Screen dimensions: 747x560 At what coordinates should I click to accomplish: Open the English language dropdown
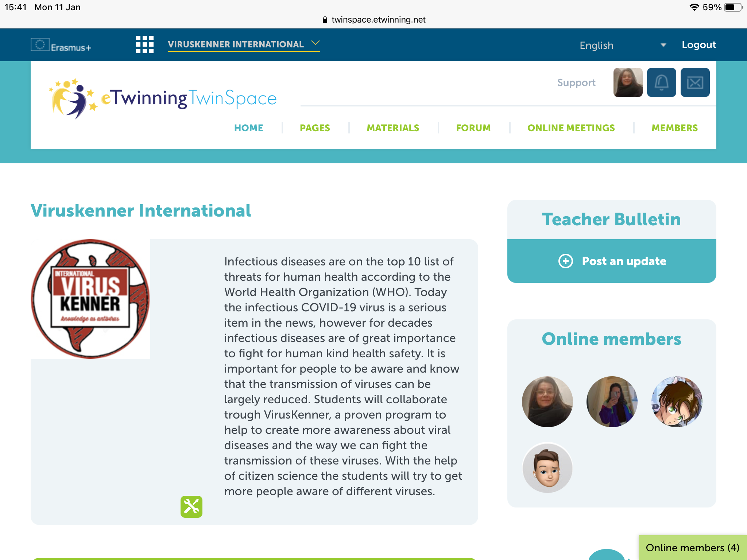tap(622, 45)
